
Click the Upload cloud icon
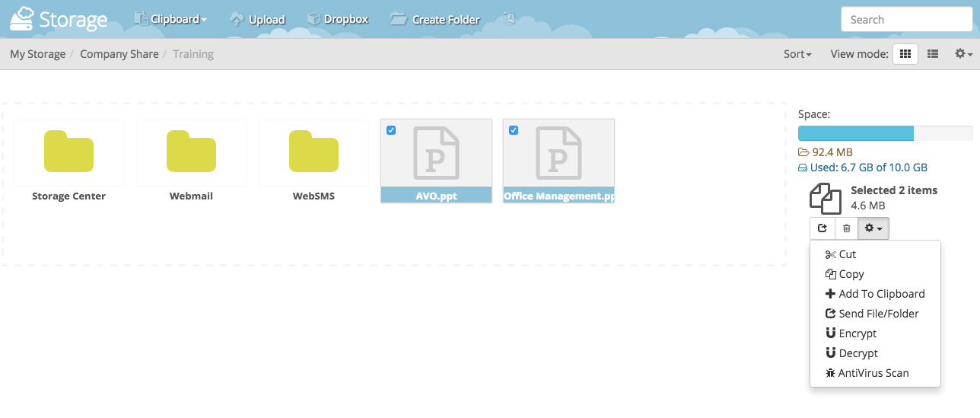pyautogui.click(x=237, y=19)
